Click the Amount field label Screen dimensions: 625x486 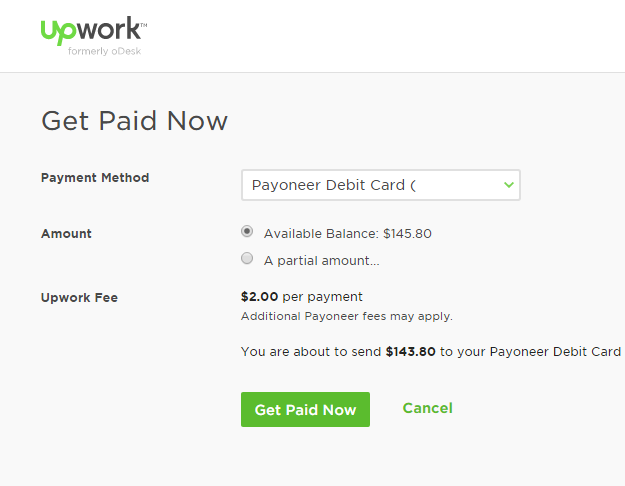tap(66, 234)
